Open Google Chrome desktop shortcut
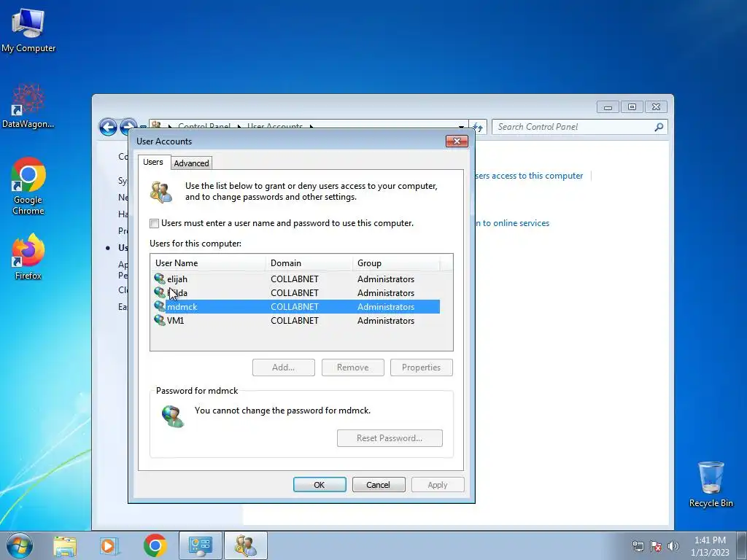747x560 pixels. (x=28, y=186)
